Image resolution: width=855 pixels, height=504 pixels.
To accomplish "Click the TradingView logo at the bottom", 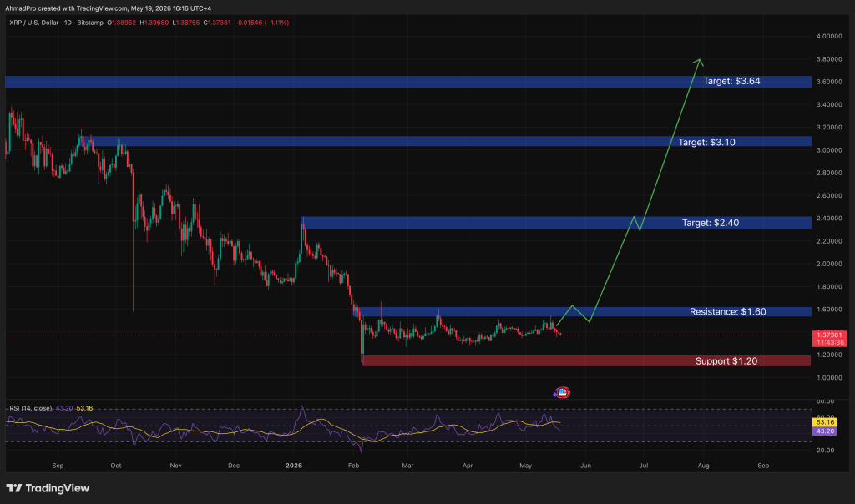I will click(48, 488).
